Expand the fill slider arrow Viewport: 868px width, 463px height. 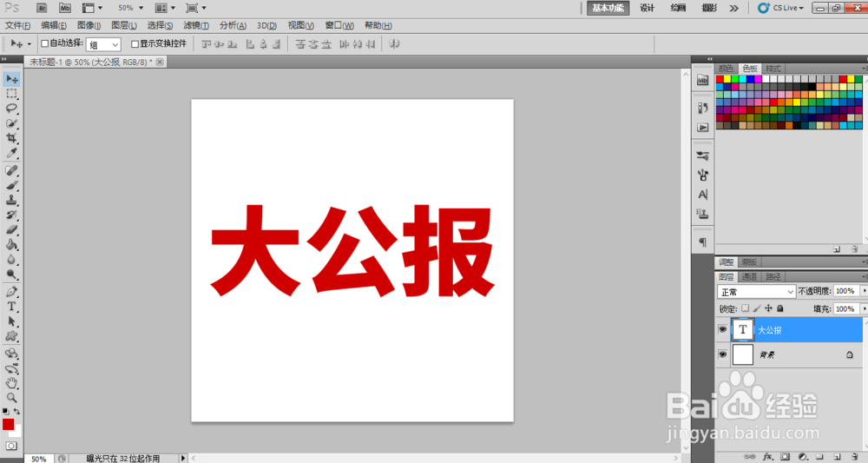pyautogui.click(x=864, y=308)
